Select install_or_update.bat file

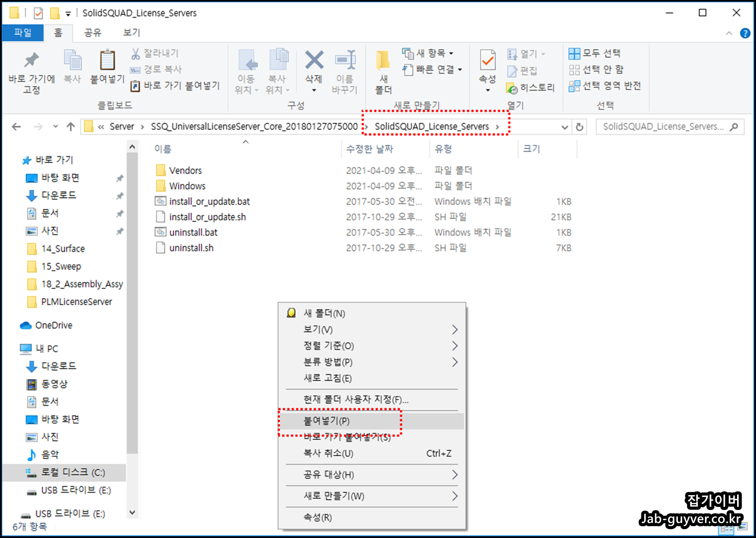[209, 201]
